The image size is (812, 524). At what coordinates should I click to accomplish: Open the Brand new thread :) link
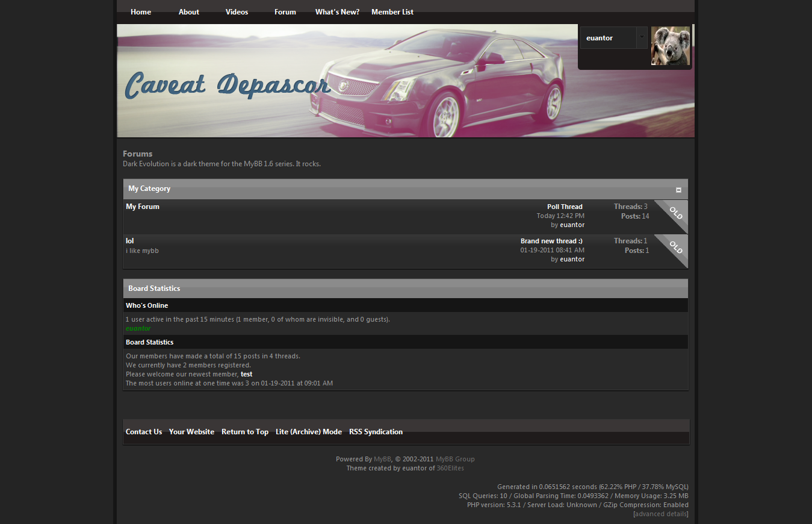point(551,241)
